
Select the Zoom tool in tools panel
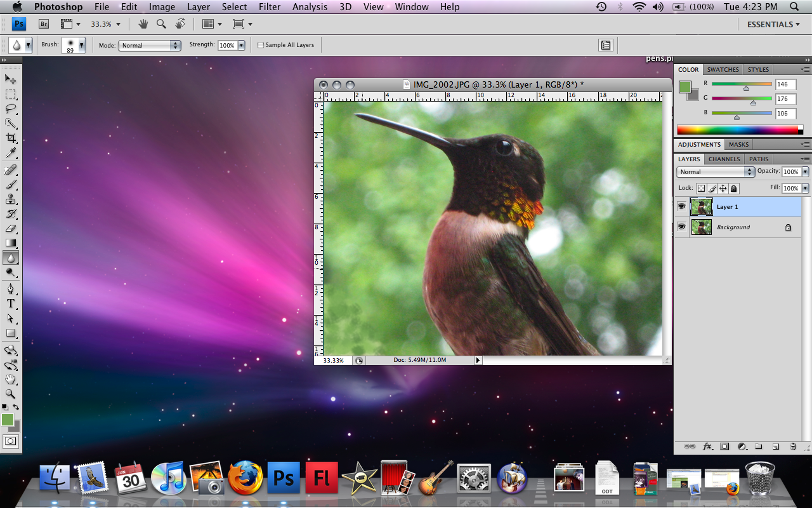(11, 394)
